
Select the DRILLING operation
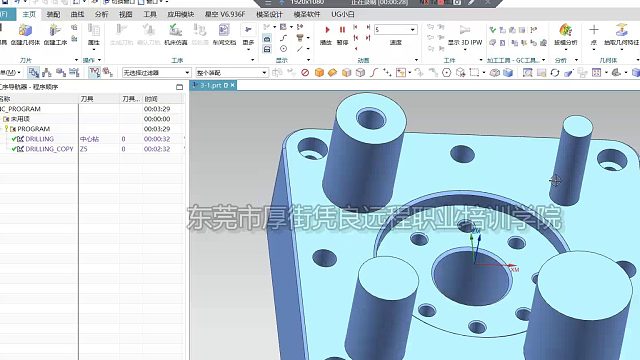click(39, 139)
